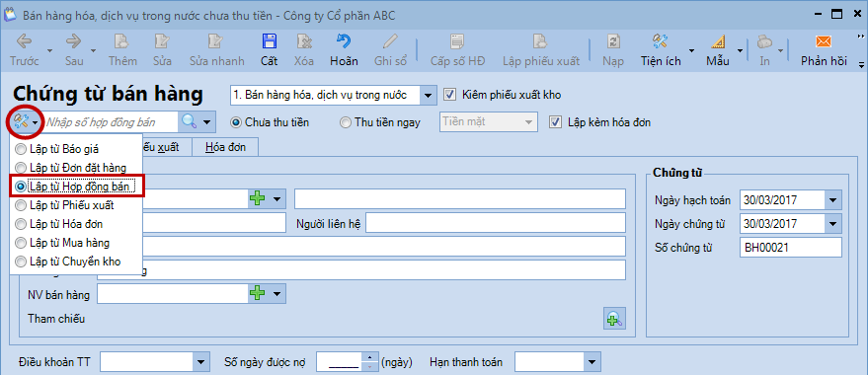Image resolution: width=868 pixels, height=375 pixels.
Task: Click the Xóa delete icon
Action: coord(304,41)
